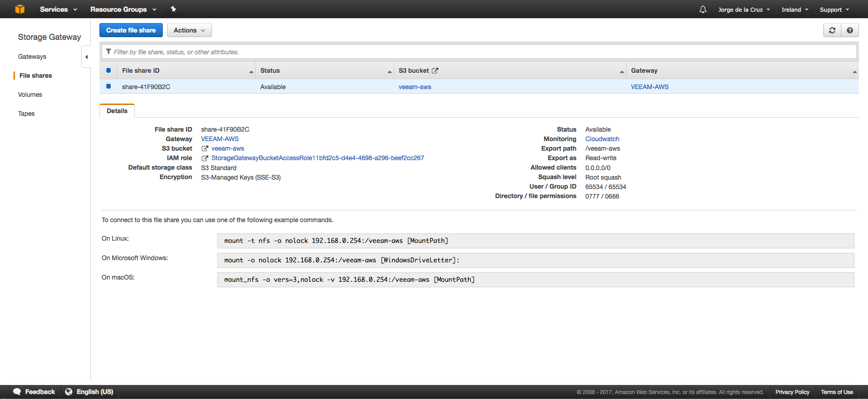This screenshot has width=868, height=399.
Task: Click external link icon beside S3 bucket header
Action: click(x=435, y=71)
